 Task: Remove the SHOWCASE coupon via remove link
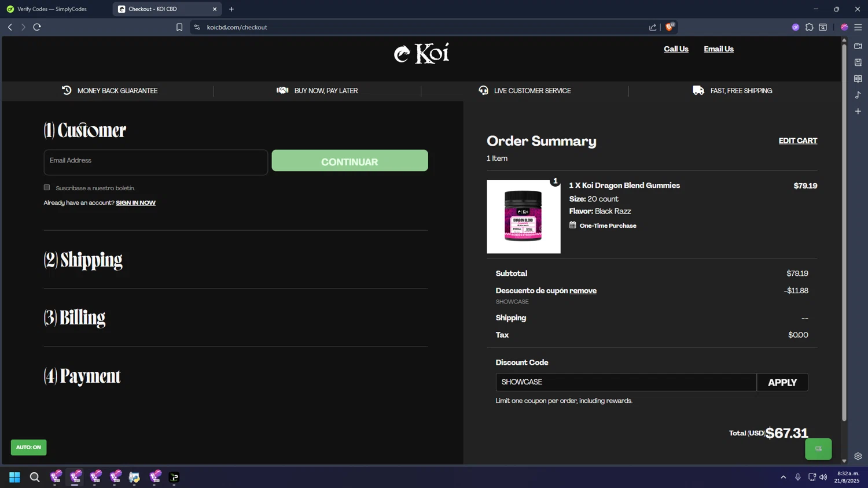pyautogui.click(x=583, y=291)
